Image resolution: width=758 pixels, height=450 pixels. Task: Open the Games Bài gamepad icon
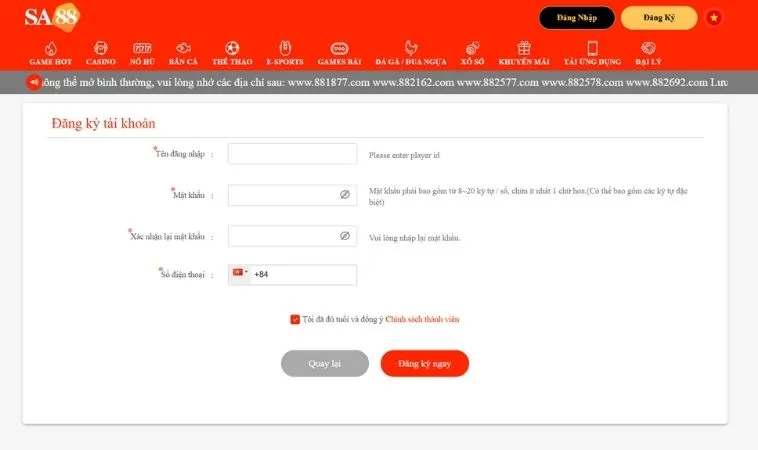pos(339,48)
